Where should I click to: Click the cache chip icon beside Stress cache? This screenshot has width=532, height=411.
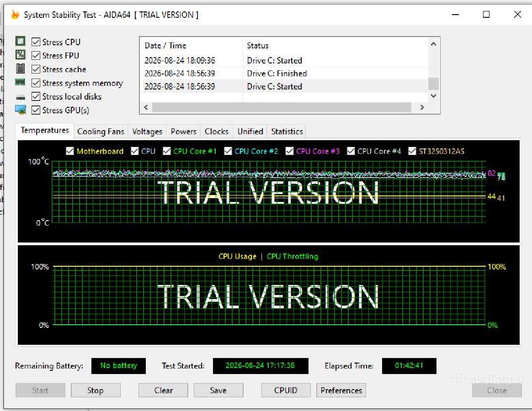point(21,68)
